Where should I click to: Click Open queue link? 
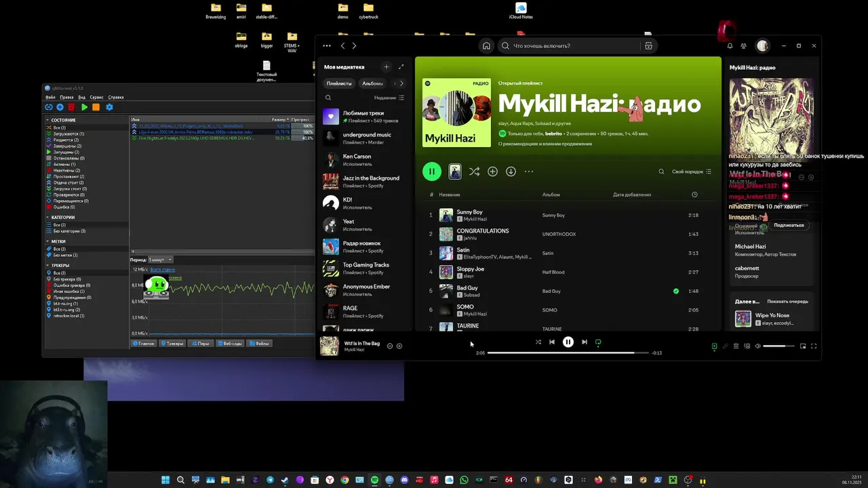click(787, 301)
